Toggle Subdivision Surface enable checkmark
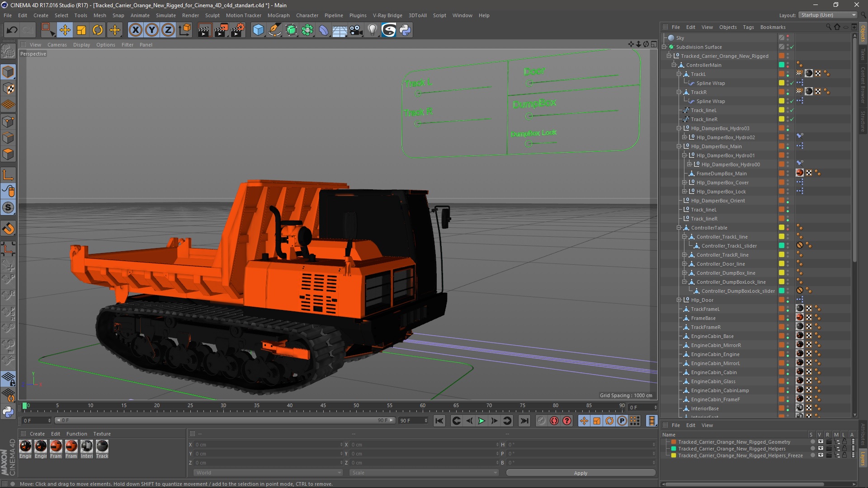 (792, 47)
